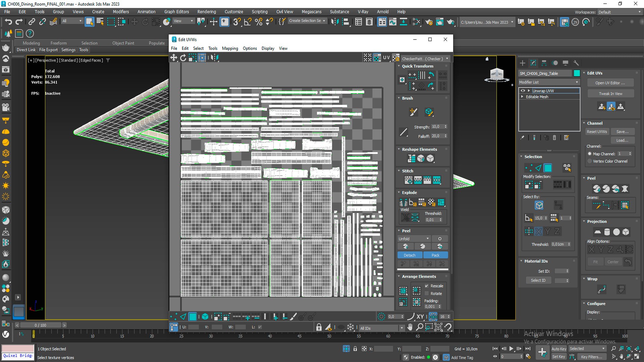The width and height of the screenshot is (644, 362).
Task: Toggle the Auto Key button
Action: (559, 349)
